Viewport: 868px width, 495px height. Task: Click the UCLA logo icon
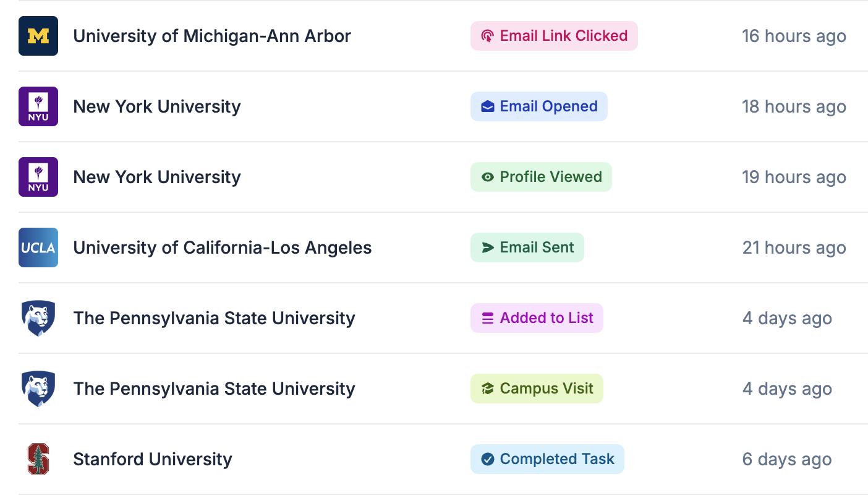coord(38,247)
